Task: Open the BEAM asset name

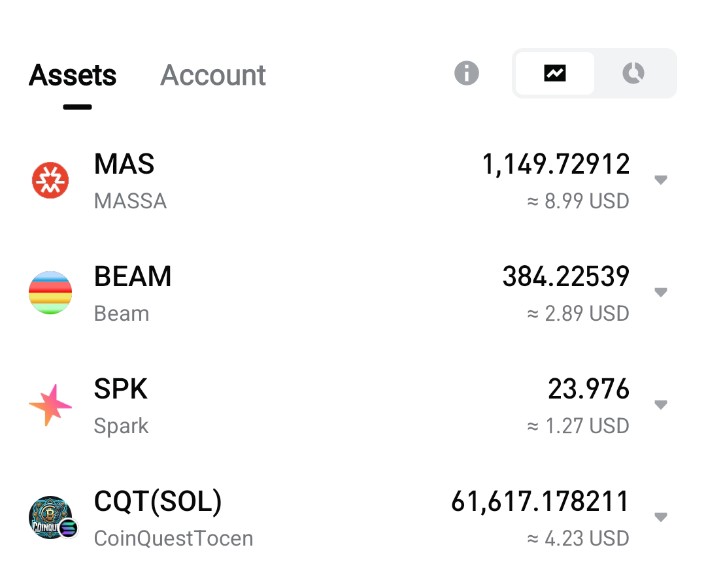Action: 133,276
